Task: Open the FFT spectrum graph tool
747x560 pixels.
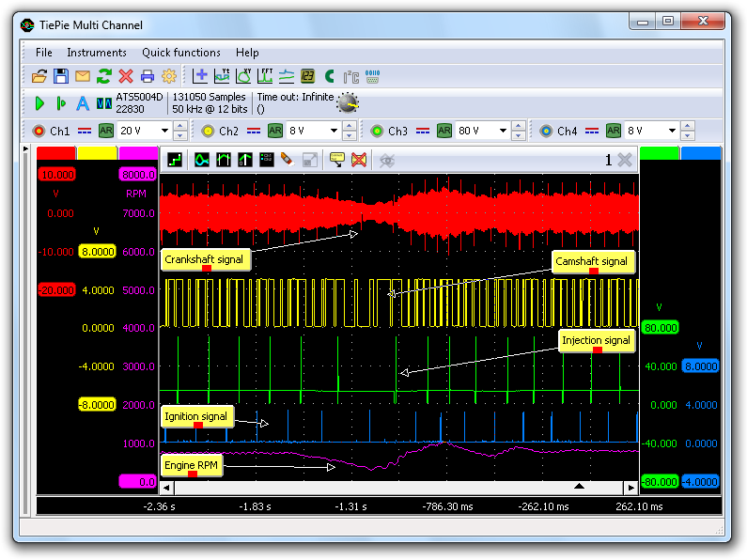Action: pos(265,76)
